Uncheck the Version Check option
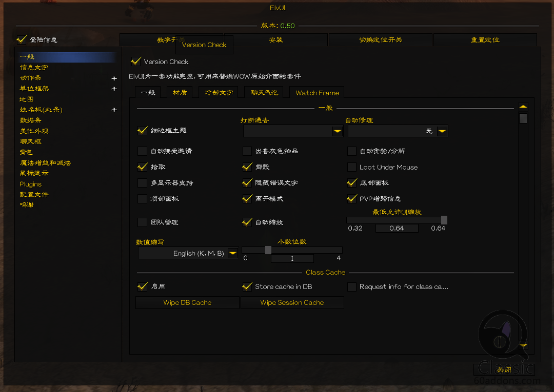This screenshot has height=392, width=554. coord(136,61)
